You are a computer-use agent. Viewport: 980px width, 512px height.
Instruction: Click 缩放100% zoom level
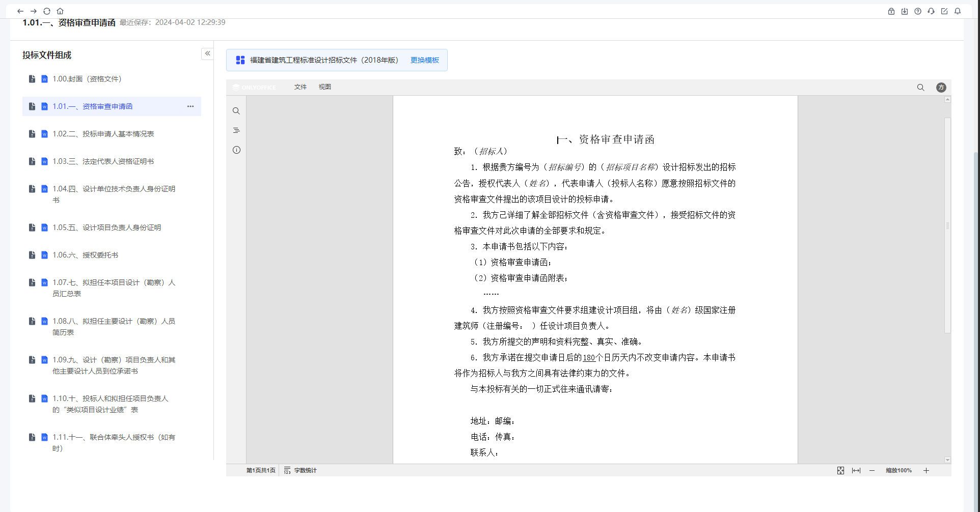click(899, 470)
